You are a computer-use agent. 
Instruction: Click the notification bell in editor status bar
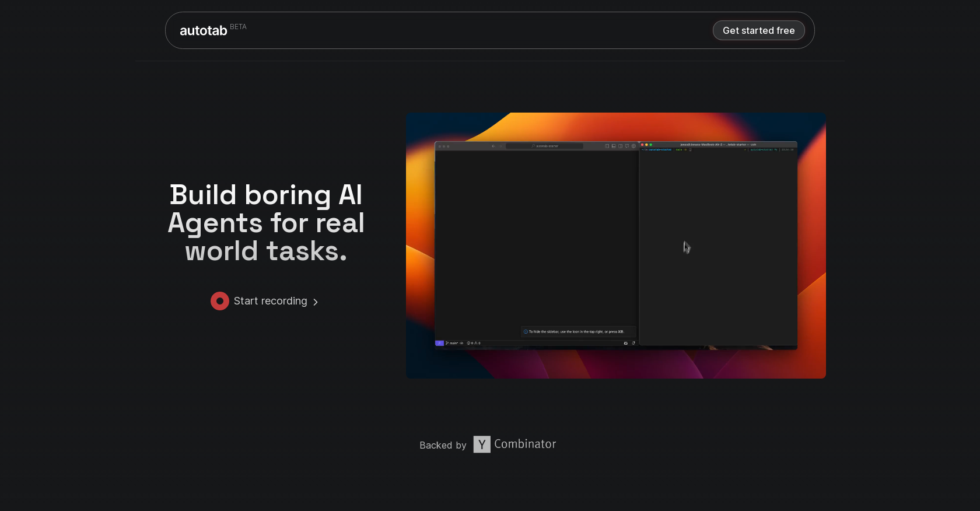click(633, 343)
